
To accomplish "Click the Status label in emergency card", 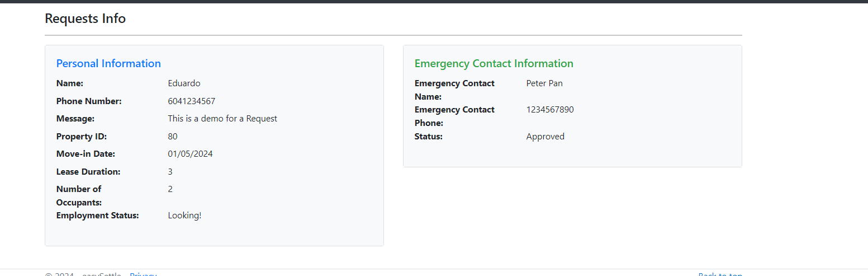I will 428,137.
